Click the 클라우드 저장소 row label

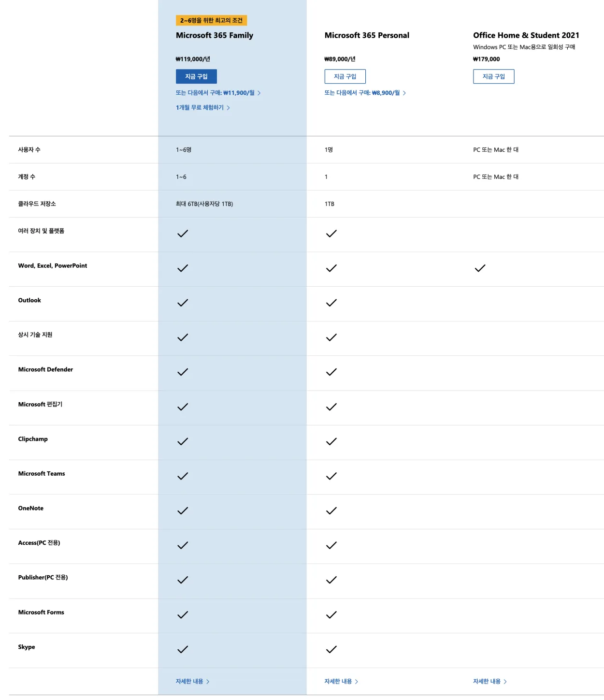coord(37,204)
